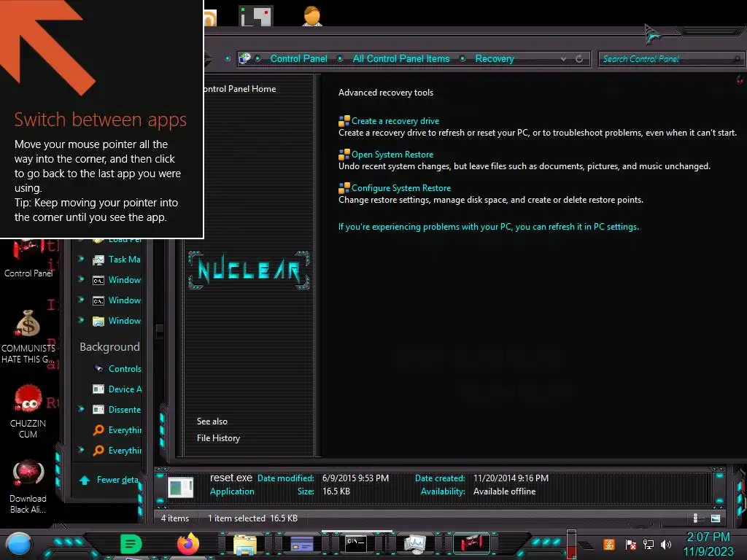Open Control Panel Home link
Image resolution: width=747 pixels, height=560 pixels.
[239, 89]
